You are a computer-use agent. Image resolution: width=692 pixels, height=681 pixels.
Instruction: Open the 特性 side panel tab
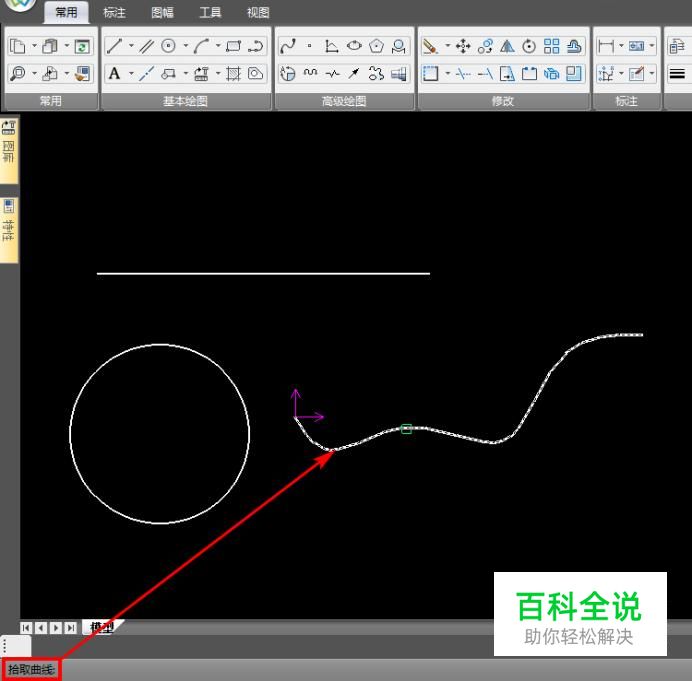(8, 230)
